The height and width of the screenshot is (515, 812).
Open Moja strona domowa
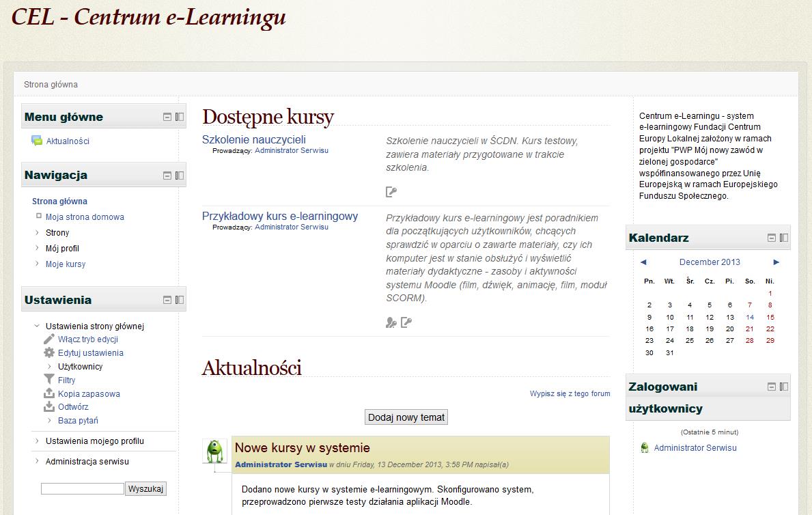click(85, 217)
